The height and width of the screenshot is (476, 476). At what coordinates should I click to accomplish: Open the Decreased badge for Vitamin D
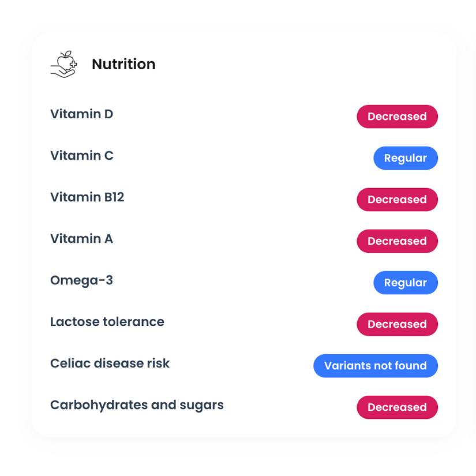click(x=397, y=117)
